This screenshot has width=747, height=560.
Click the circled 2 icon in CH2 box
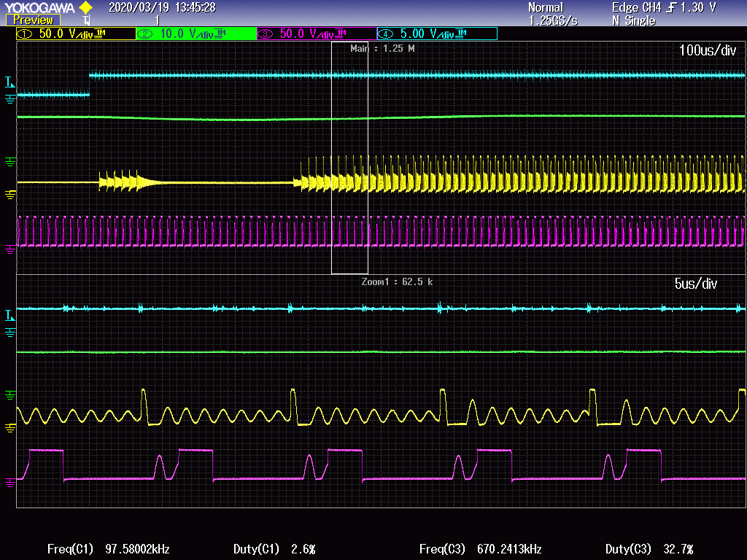(x=145, y=34)
